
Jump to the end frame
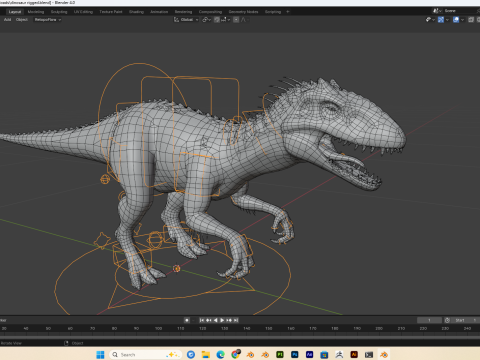coord(236,320)
